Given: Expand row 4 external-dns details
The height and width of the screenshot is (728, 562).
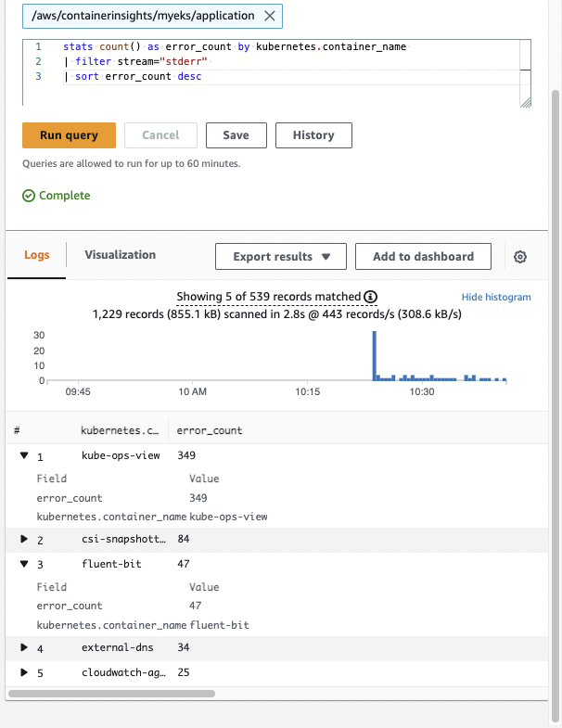Looking at the screenshot, I should pos(24,647).
